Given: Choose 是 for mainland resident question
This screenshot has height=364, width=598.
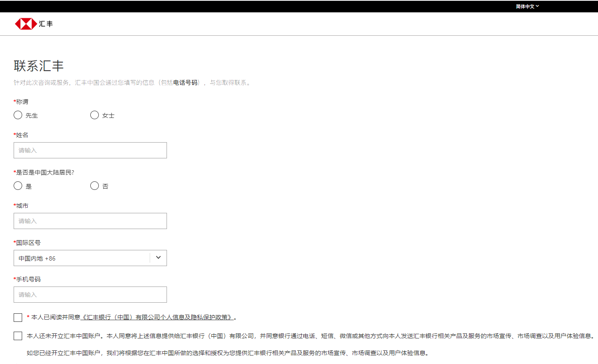Looking at the screenshot, I should (x=18, y=186).
